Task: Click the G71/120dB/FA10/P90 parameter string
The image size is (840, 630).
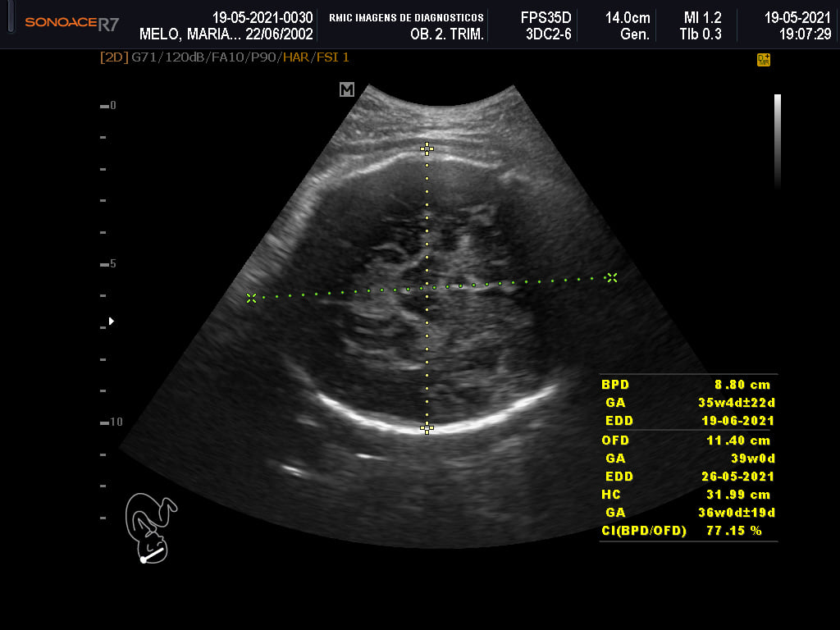Action: pos(204,57)
